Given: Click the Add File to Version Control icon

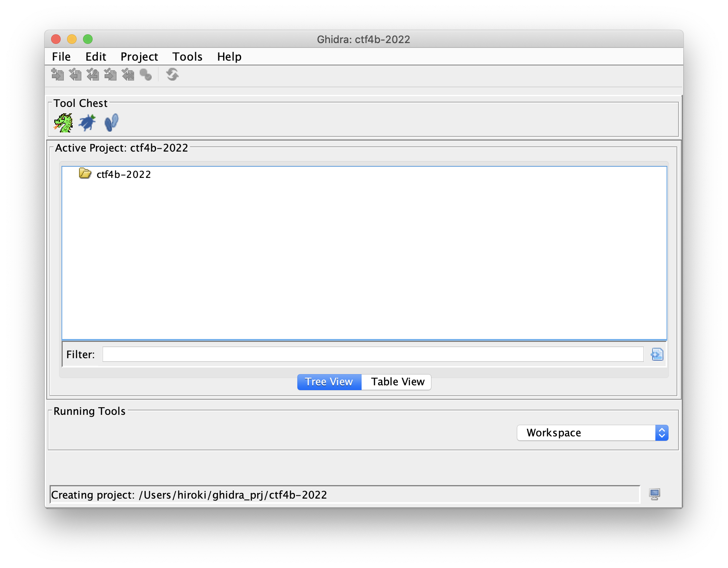Looking at the screenshot, I should [57, 75].
